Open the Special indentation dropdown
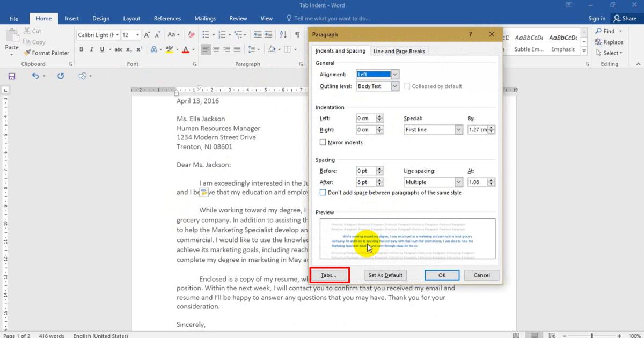 [459, 130]
